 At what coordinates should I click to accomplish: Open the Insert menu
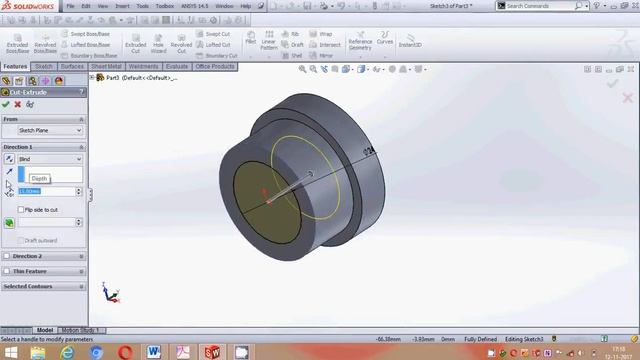click(122, 6)
